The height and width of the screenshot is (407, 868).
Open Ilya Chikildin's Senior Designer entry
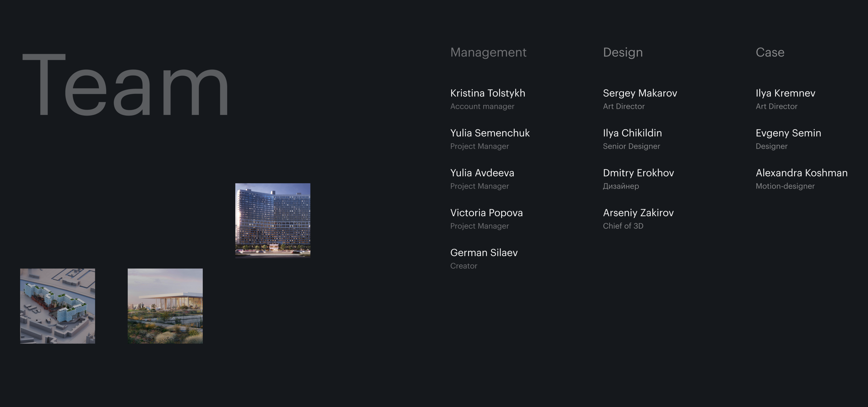click(x=632, y=133)
